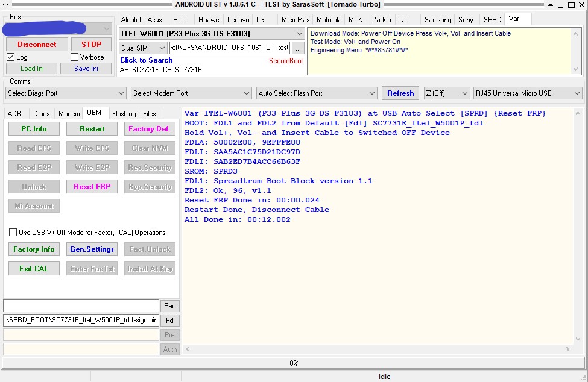Open window system menu icon in title bar
The height and width of the screenshot is (382, 588).
coord(5,4)
